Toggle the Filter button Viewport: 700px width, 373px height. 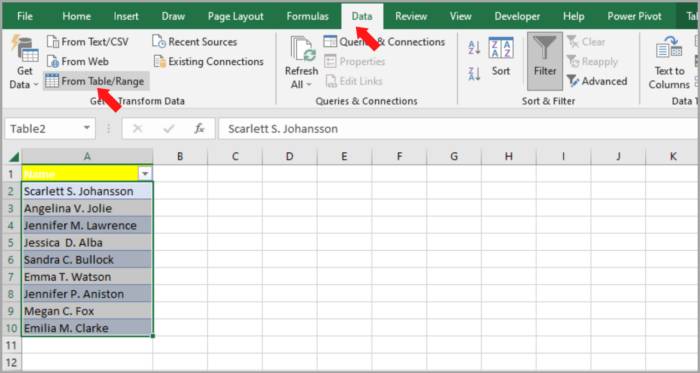point(545,61)
